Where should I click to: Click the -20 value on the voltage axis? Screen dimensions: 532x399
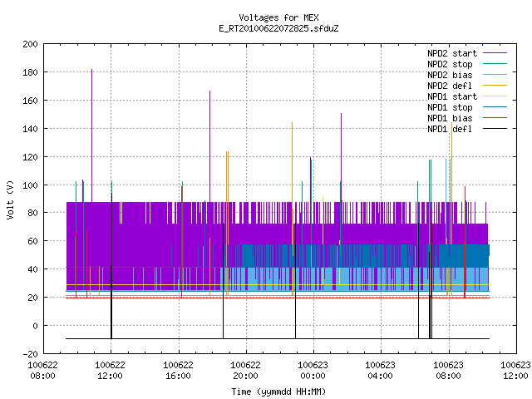click(30, 354)
